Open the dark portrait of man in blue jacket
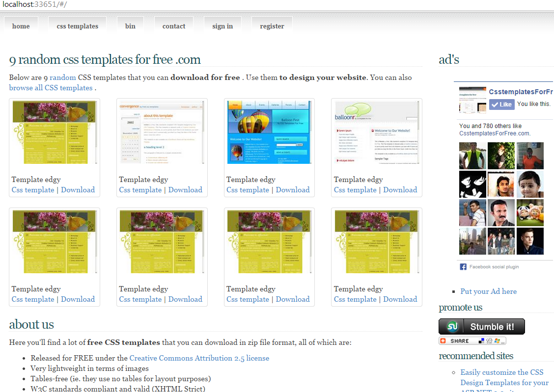The width and height of the screenshot is (554, 392). [530, 241]
